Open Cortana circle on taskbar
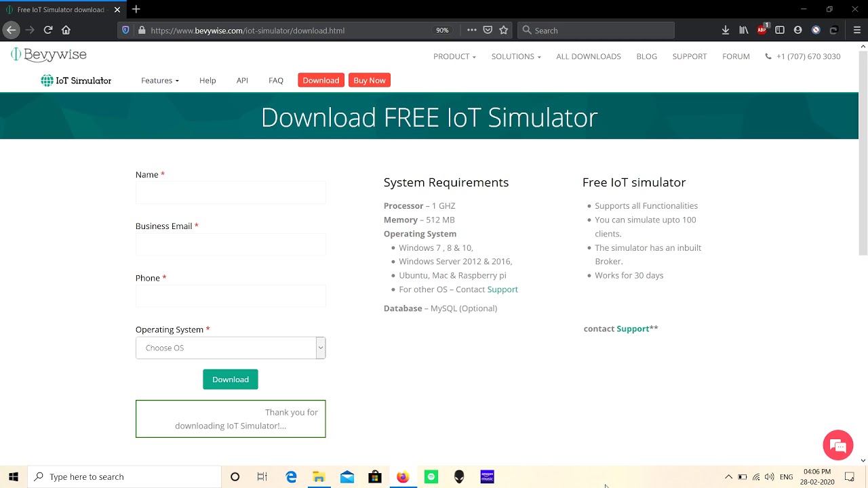The image size is (868, 488). (235, 477)
